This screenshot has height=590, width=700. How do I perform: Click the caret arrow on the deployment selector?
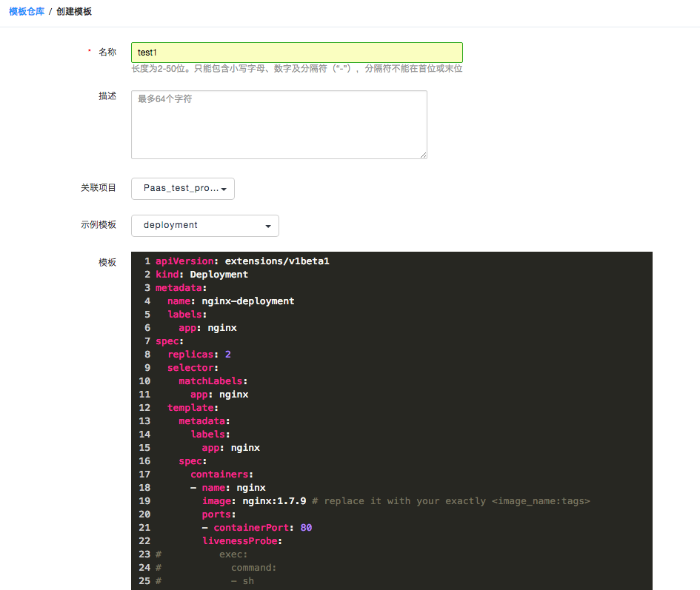tap(270, 226)
